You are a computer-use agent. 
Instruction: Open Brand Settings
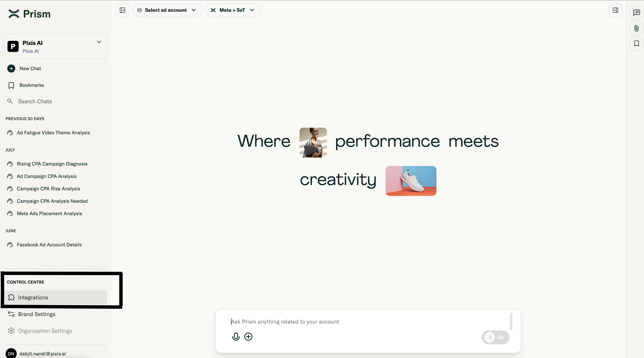pyautogui.click(x=37, y=314)
